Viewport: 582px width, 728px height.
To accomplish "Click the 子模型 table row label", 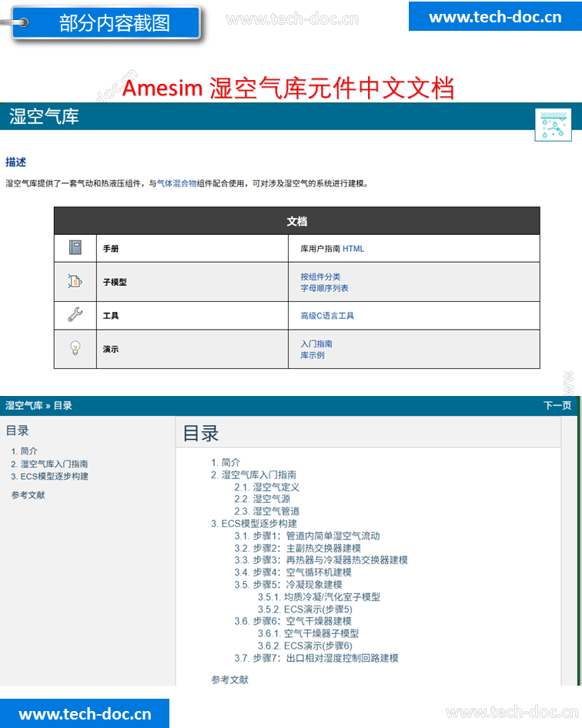I will 115,282.
